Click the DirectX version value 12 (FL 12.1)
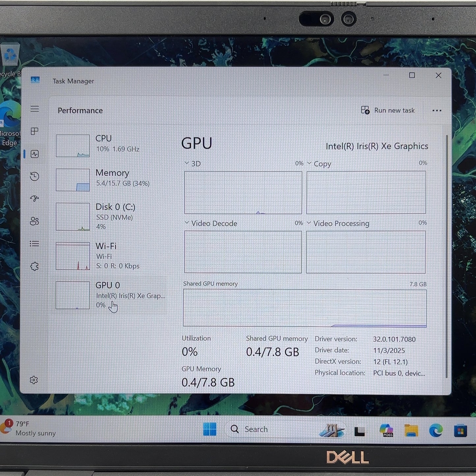This screenshot has height=476, width=476. 390,362
